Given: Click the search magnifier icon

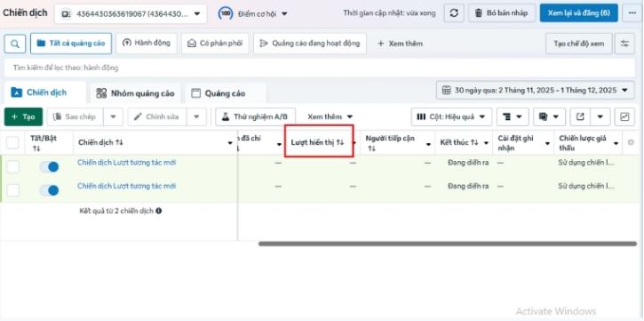Looking at the screenshot, I should (x=15, y=44).
